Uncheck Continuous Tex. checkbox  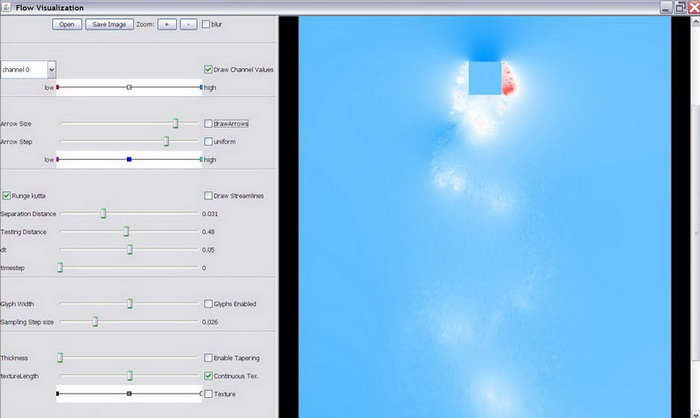208,376
